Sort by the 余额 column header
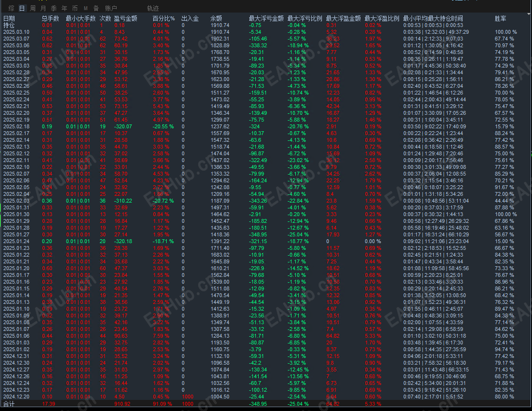The image size is (532, 411). click(216, 18)
